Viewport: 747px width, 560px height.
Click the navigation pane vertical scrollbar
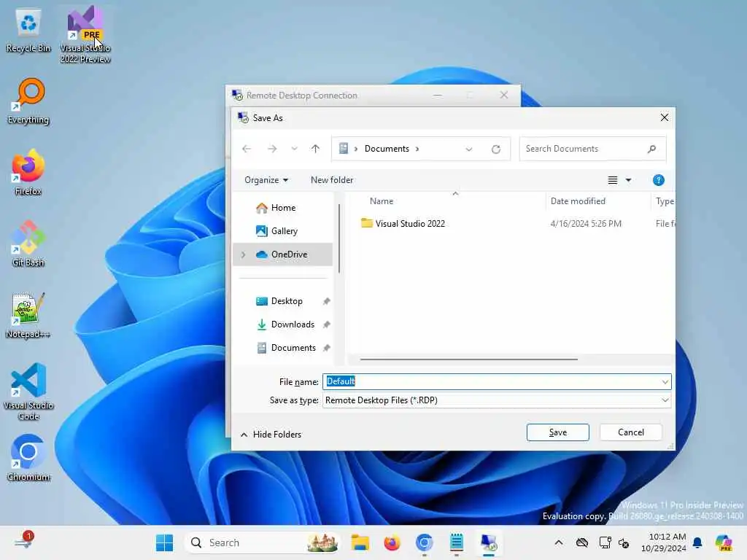[x=338, y=238]
